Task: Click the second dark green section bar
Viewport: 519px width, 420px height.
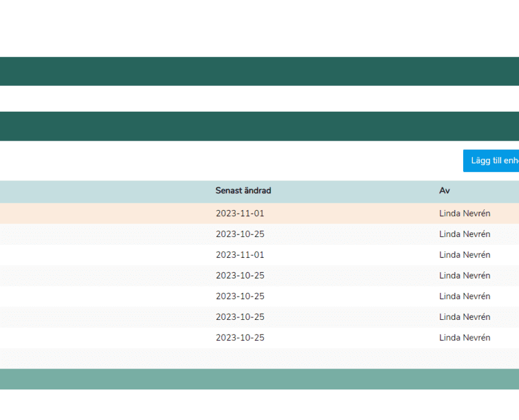Action: pyautogui.click(x=259, y=126)
